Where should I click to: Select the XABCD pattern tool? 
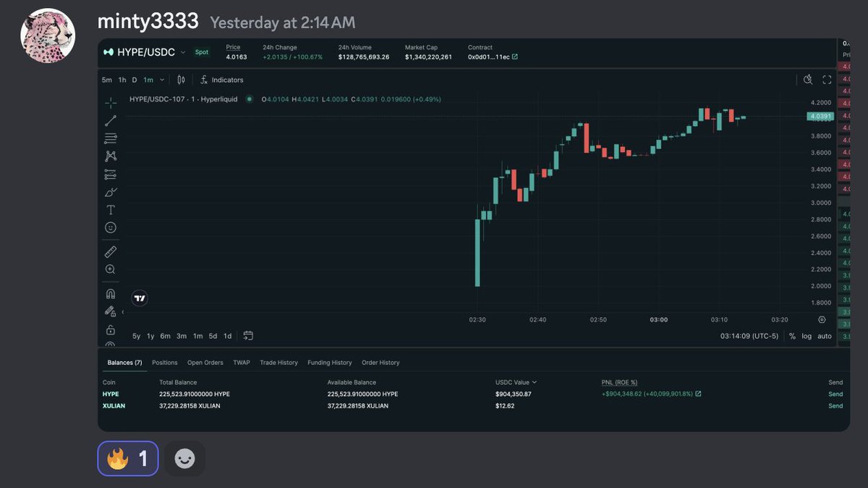point(110,156)
